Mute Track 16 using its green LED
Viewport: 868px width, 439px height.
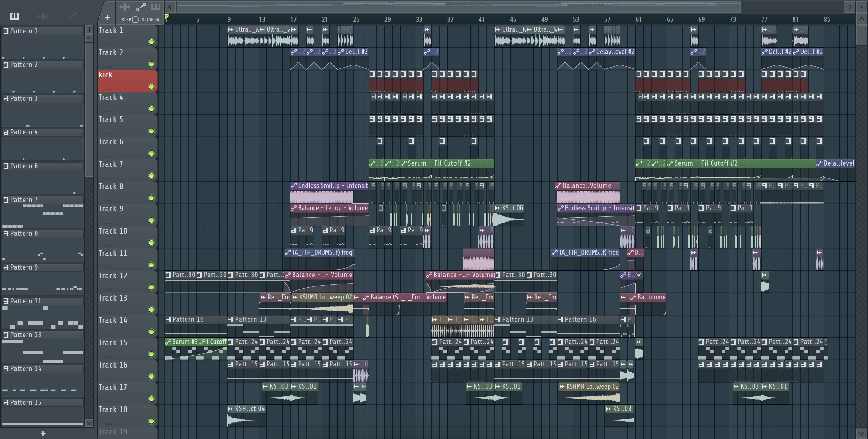tap(151, 376)
